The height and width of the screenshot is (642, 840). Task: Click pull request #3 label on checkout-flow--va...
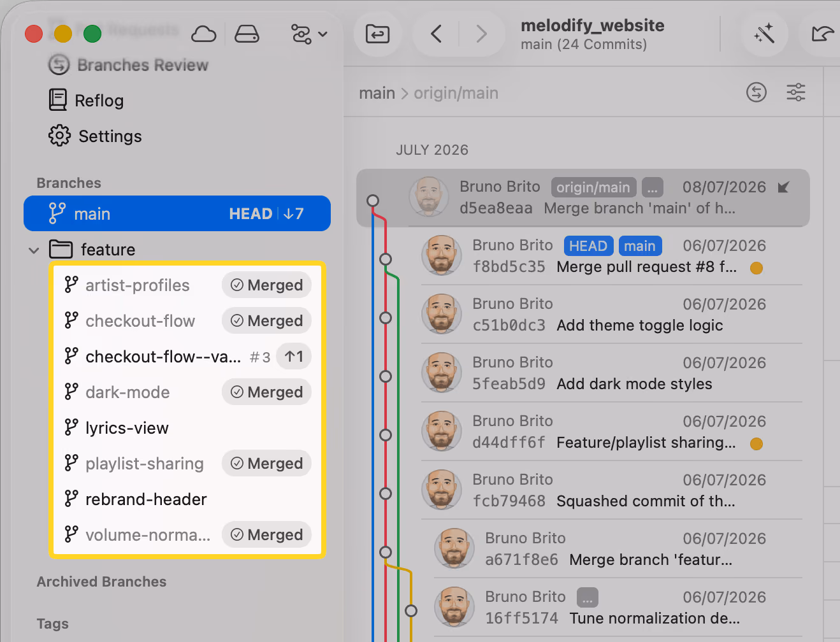coord(260,357)
